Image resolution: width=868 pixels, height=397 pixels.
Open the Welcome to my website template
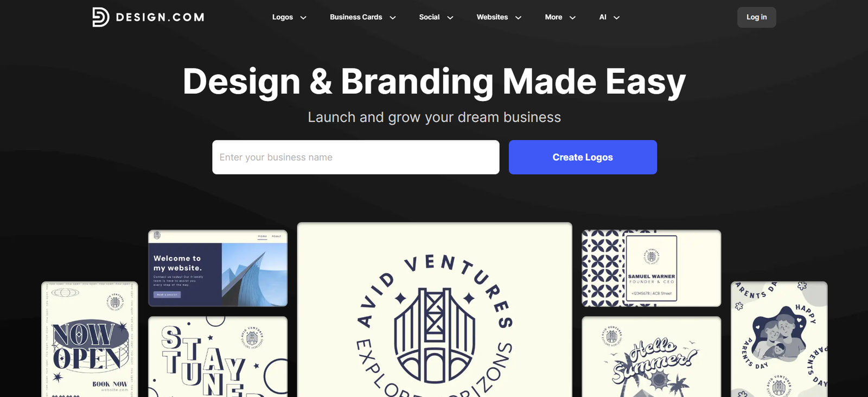coord(218,268)
